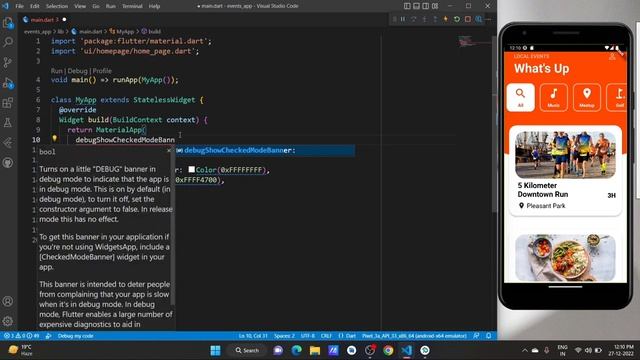Image resolution: width=640 pixels, height=360 pixels.
Task: Open the Customize Layout icon
Action: (435, 6)
